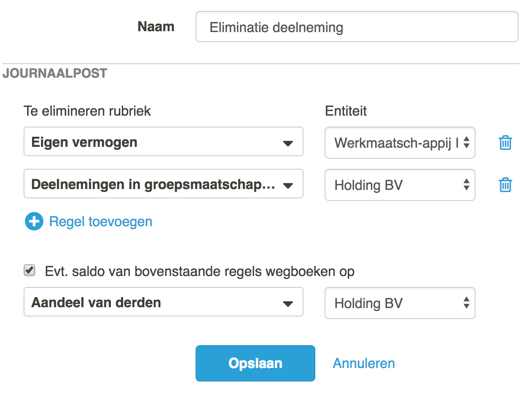Focus the Naam field with Eliminatie deelneming
The height and width of the screenshot is (395, 532).
tap(357, 27)
